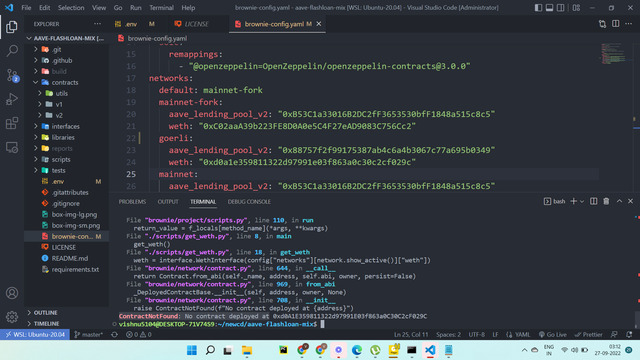Image resolution: width=640 pixels, height=360 pixels.
Task: Toggle panel layout button in title bar
Action: [549, 8]
